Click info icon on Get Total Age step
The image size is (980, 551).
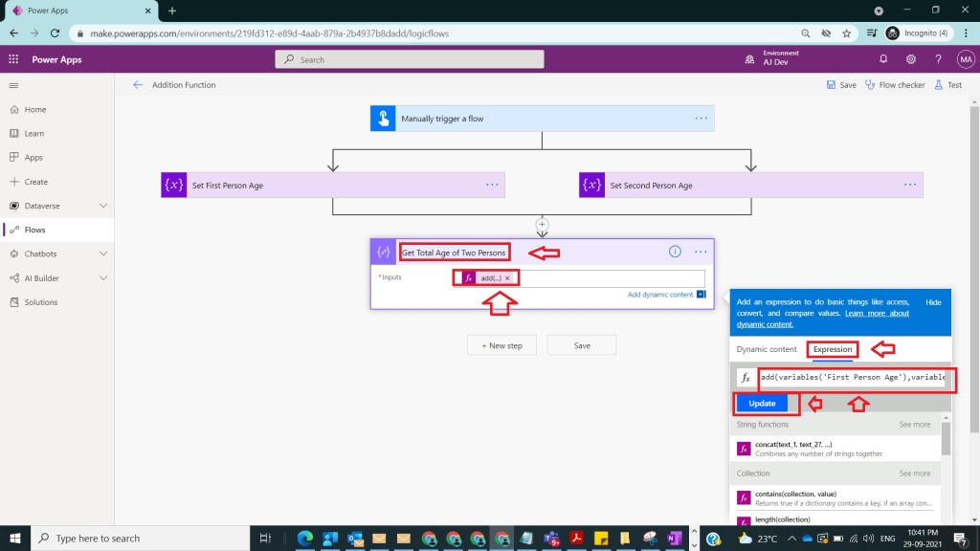(675, 252)
